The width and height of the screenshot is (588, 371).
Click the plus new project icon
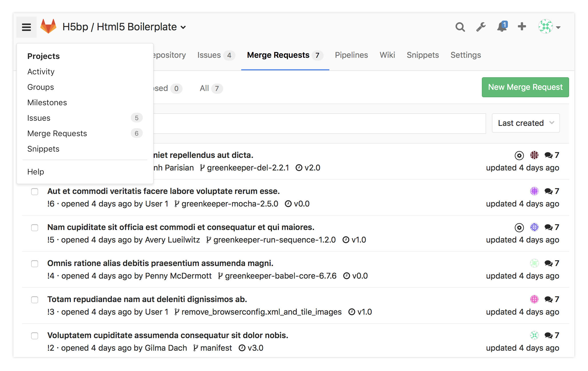(522, 27)
